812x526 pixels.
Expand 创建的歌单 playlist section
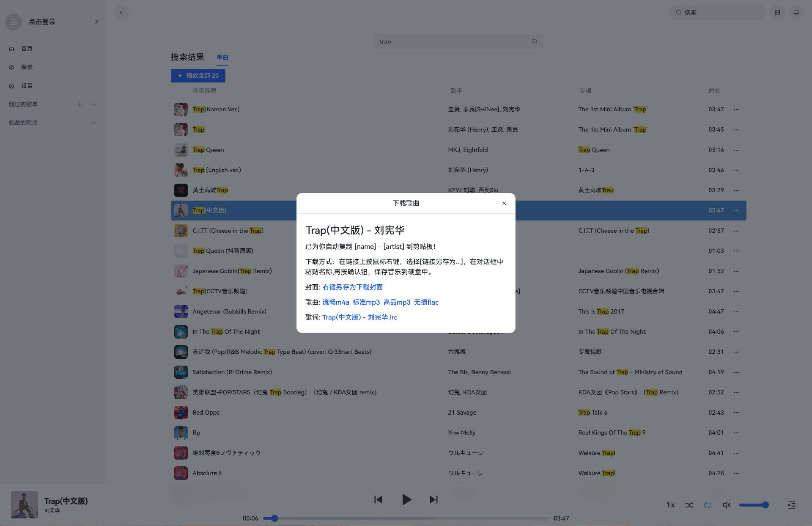tap(93, 104)
